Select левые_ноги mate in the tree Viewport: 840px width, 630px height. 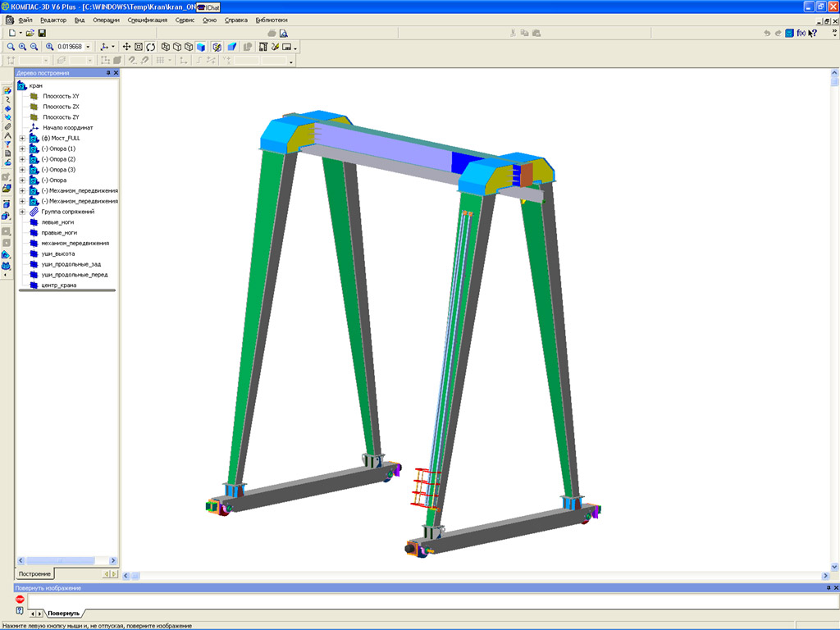pos(57,222)
